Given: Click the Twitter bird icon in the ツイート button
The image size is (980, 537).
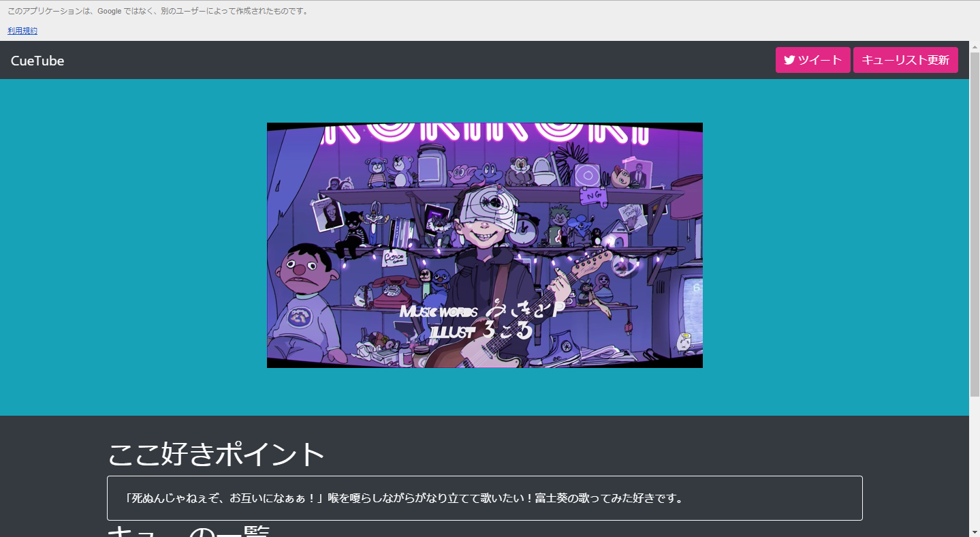Looking at the screenshot, I should point(789,60).
